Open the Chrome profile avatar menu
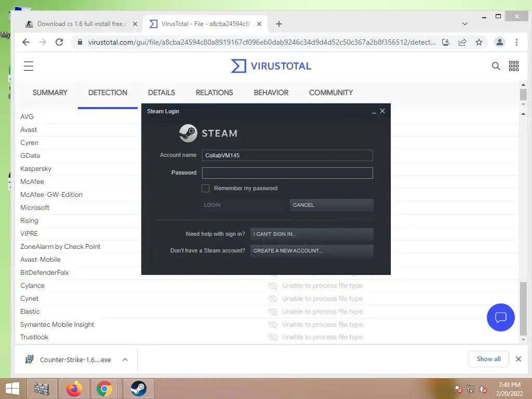The height and width of the screenshot is (399, 532). (x=499, y=42)
